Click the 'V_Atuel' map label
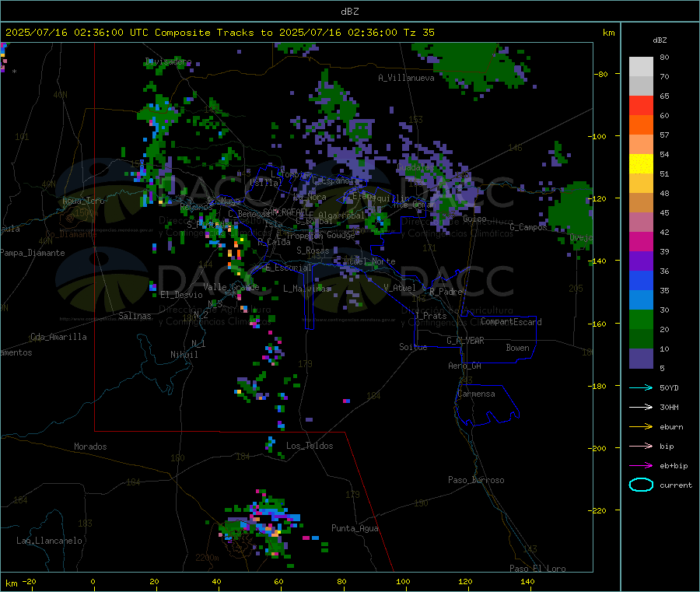Image resolution: width=700 pixels, height=592 pixels. click(x=400, y=288)
